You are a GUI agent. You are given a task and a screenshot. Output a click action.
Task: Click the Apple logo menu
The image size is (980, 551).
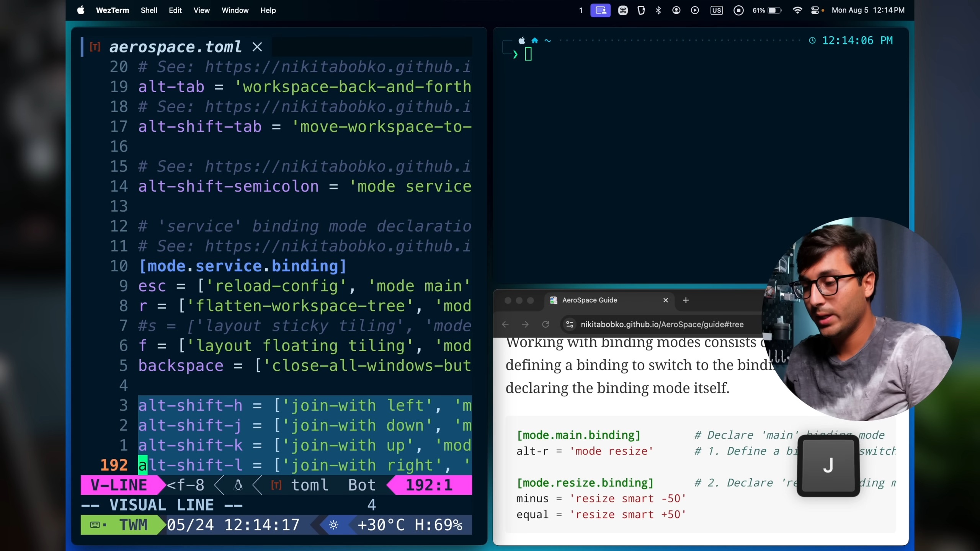(81, 10)
